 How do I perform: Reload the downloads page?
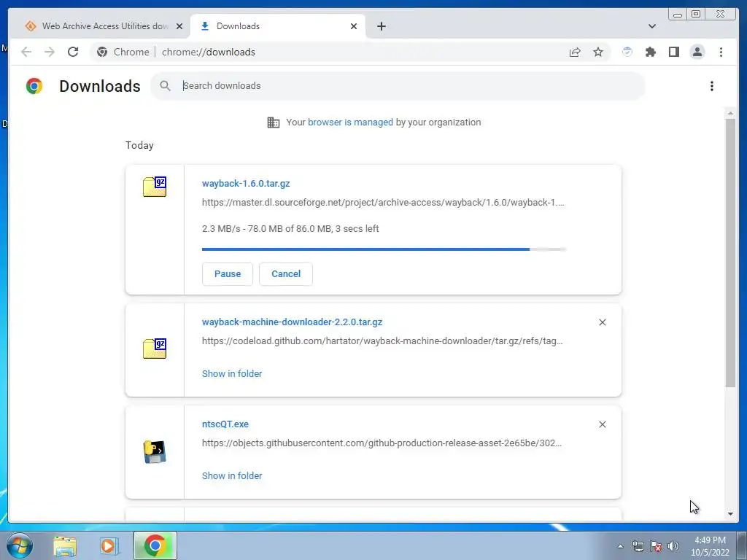point(73,52)
